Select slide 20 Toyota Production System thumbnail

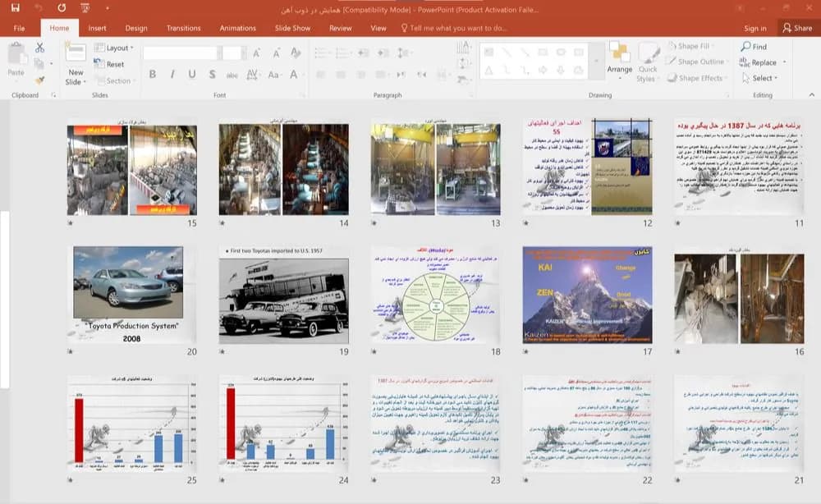point(131,295)
